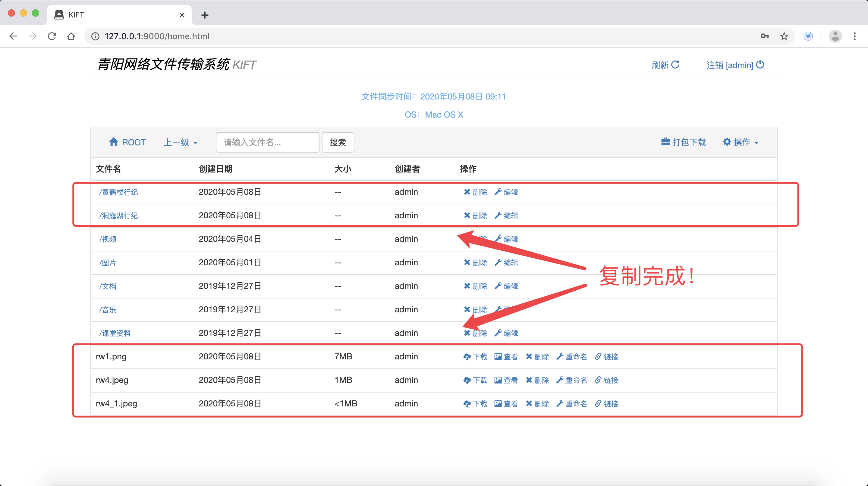Get the share link for rw4.jpeg
Viewport: 868px width, 486px height.
click(x=606, y=380)
